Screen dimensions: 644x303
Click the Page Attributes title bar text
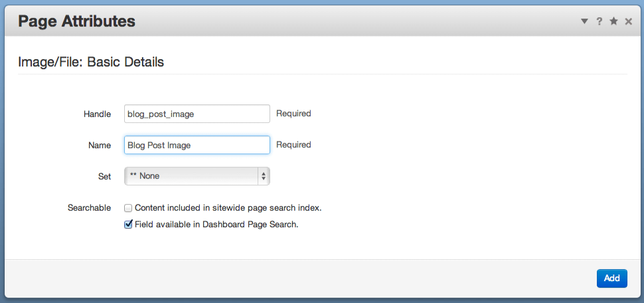click(x=77, y=21)
